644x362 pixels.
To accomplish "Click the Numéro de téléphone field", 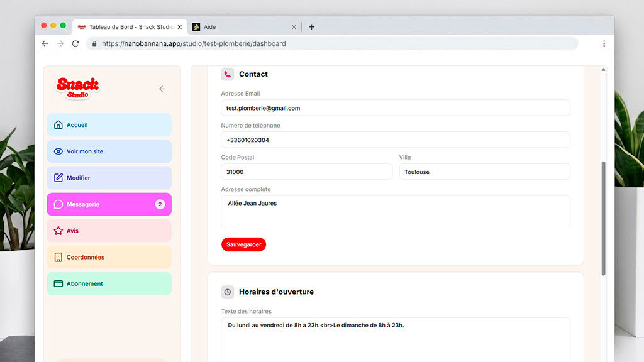I will tap(396, 140).
